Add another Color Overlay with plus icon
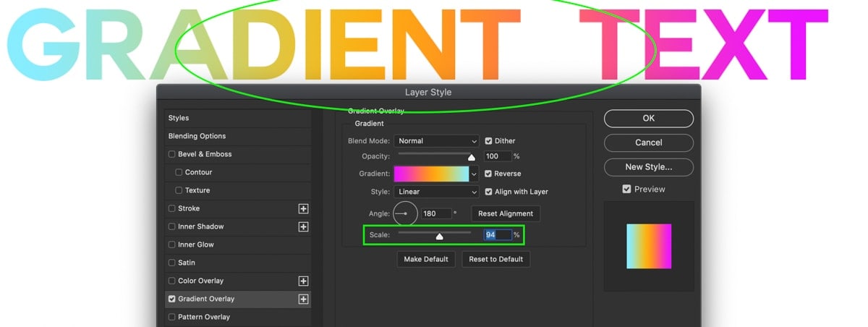The width and height of the screenshot is (868, 327). tap(303, 281)
